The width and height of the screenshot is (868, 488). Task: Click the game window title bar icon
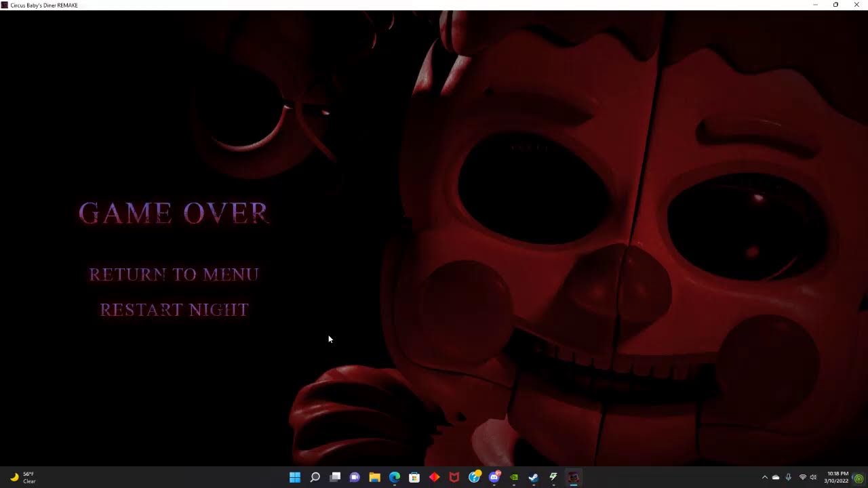(5, 5)
